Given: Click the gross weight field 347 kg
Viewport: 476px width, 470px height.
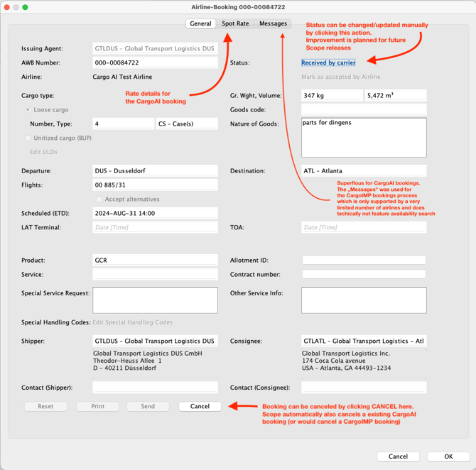Looking at the screenshot, I should (x=332, y=96).
